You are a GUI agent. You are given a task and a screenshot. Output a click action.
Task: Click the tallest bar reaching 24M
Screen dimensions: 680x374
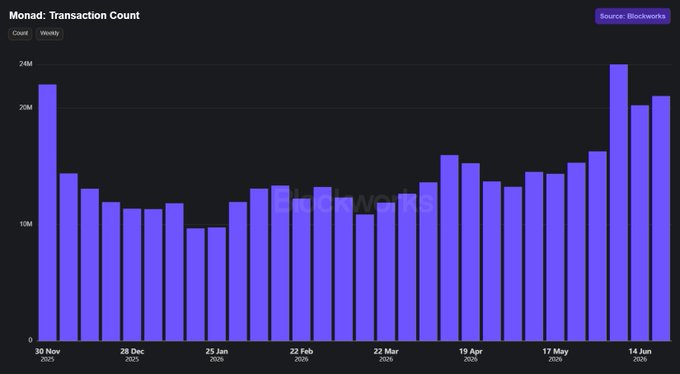point(619,203)
